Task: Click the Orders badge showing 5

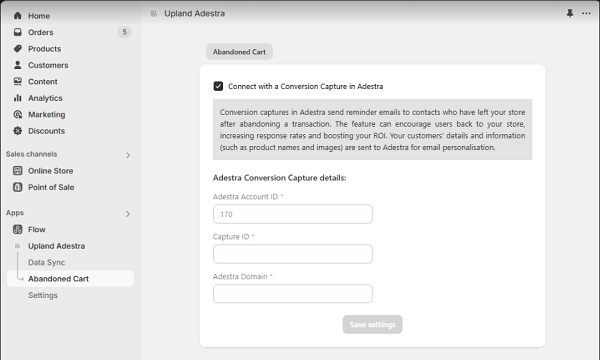Action: (x=124, y=32)
